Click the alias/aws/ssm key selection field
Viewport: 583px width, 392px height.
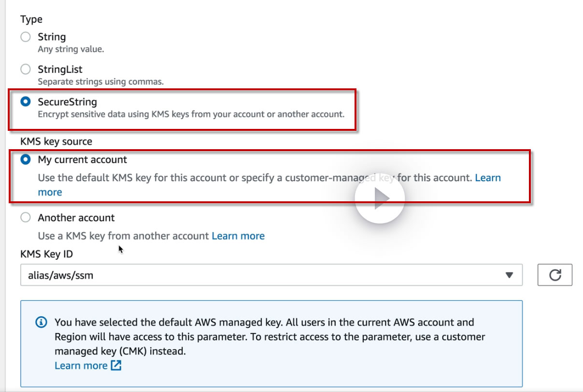pos(261,275)
